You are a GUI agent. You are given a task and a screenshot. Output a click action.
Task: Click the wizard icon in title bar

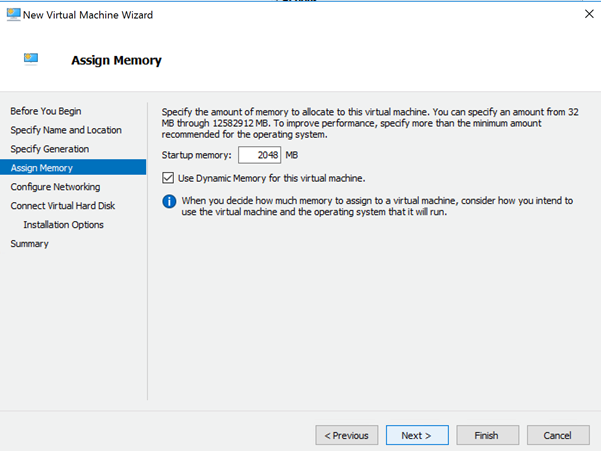point(13,15)
